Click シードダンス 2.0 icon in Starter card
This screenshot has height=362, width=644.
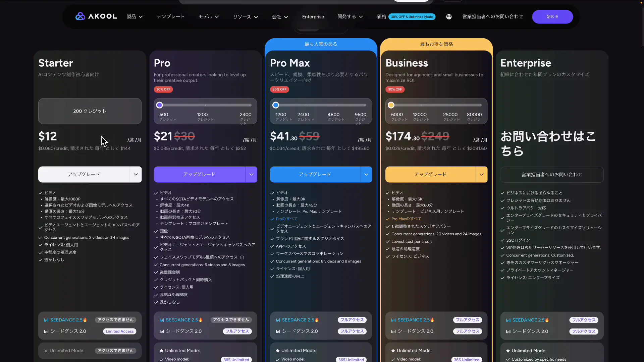pos(46,331)
